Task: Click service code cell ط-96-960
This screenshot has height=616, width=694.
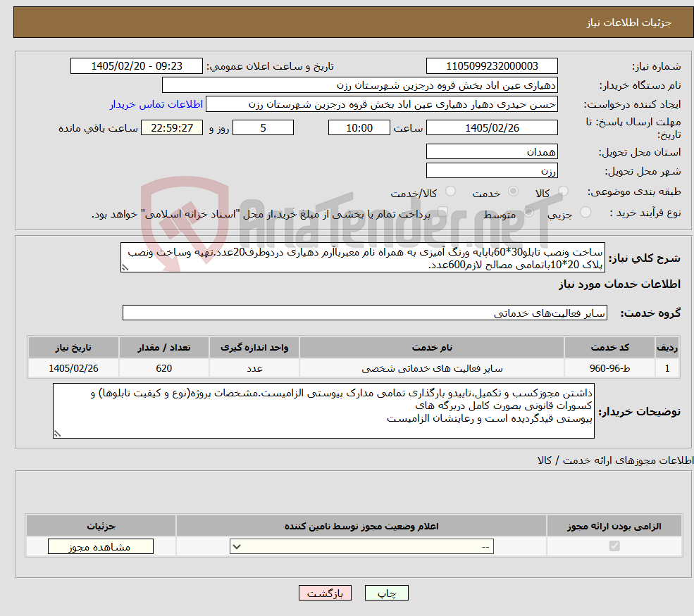Action: pos(609,368)
